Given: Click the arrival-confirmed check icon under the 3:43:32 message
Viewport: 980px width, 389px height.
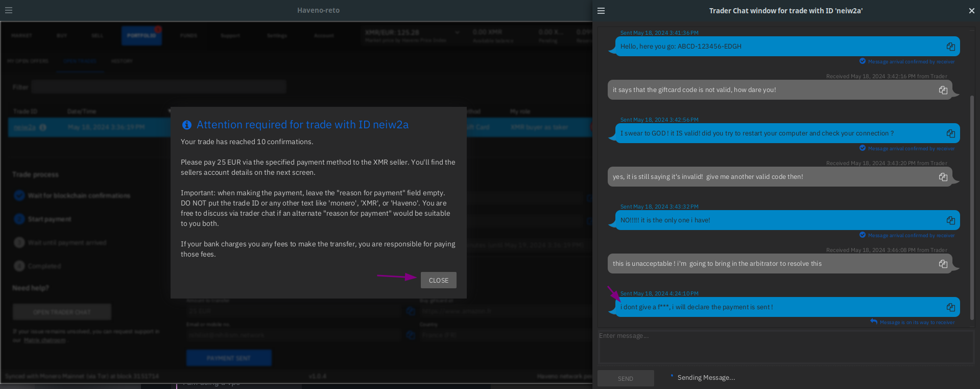Looking at the screenshot, I should click(863, 235).
